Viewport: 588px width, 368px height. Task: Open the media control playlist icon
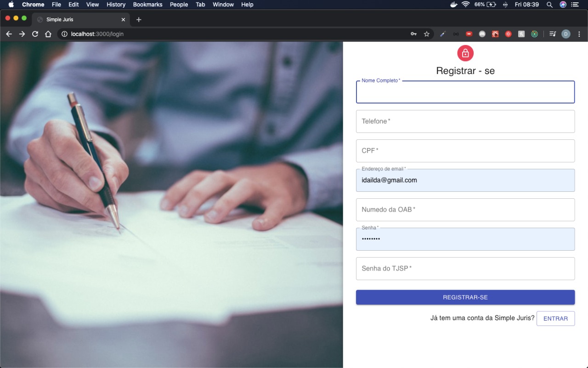(553, 34)
